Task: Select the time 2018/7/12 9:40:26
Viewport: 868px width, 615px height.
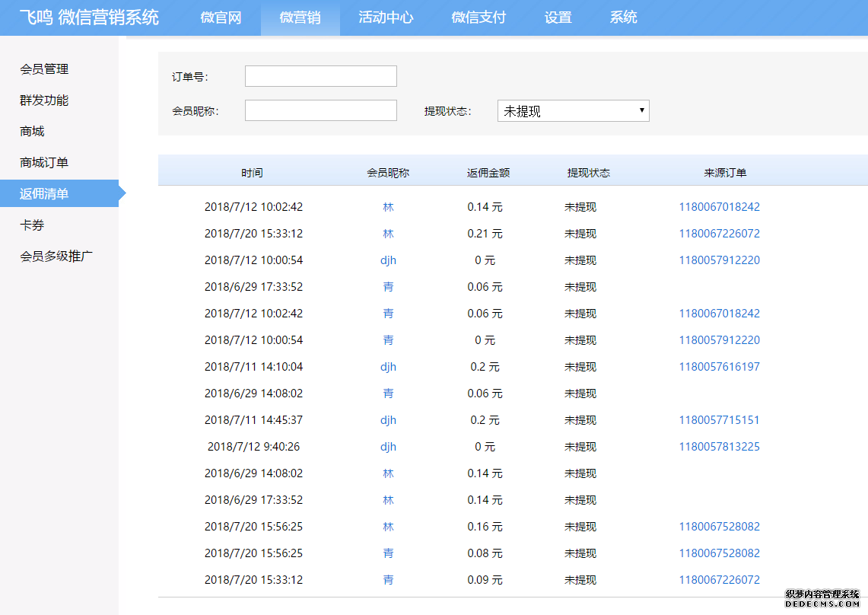Action: click(253, 447)
